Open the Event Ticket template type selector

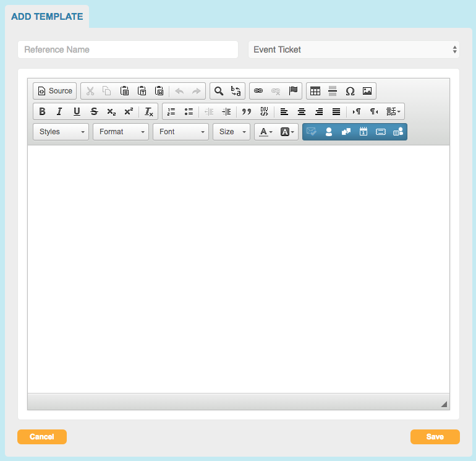[x=354, y=50]
